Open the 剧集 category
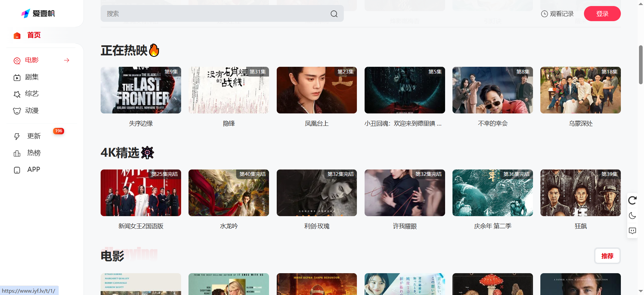The width and height of the screenshot is (644, 295). pos(32,77)
